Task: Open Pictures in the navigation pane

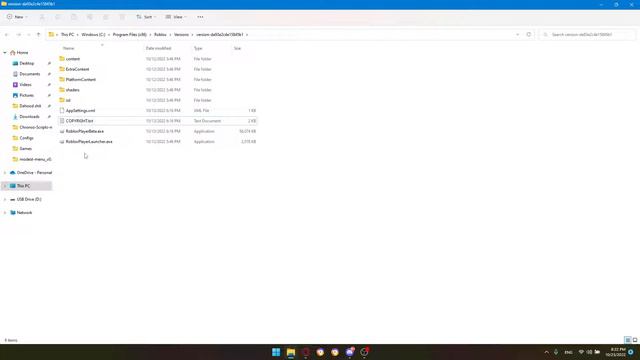Action: [27, 95]
